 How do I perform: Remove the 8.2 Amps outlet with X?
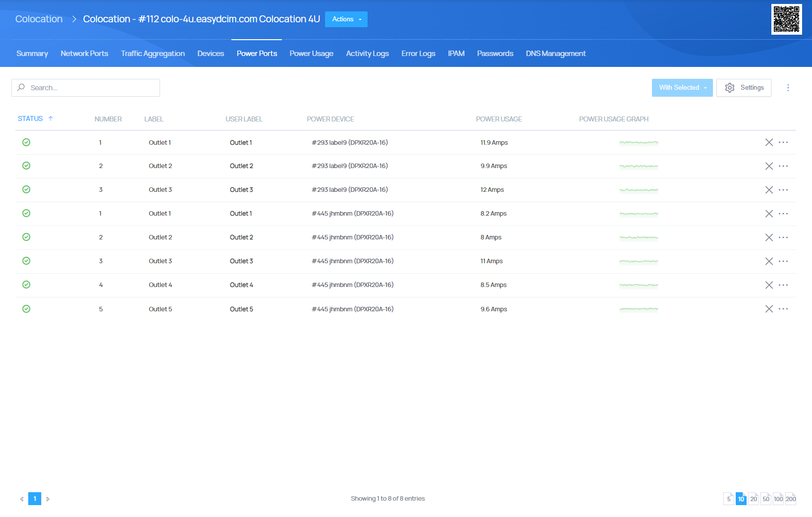click(769, 214)
